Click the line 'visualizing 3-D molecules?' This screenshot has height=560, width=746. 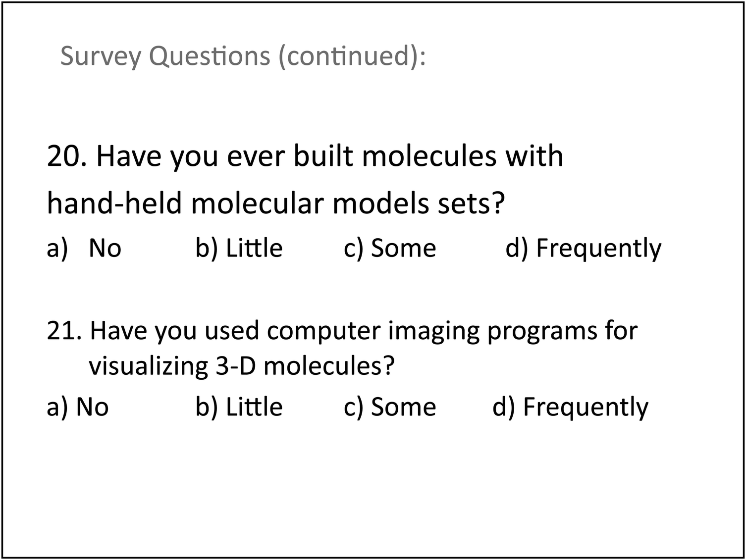click(x=242, y=366)
